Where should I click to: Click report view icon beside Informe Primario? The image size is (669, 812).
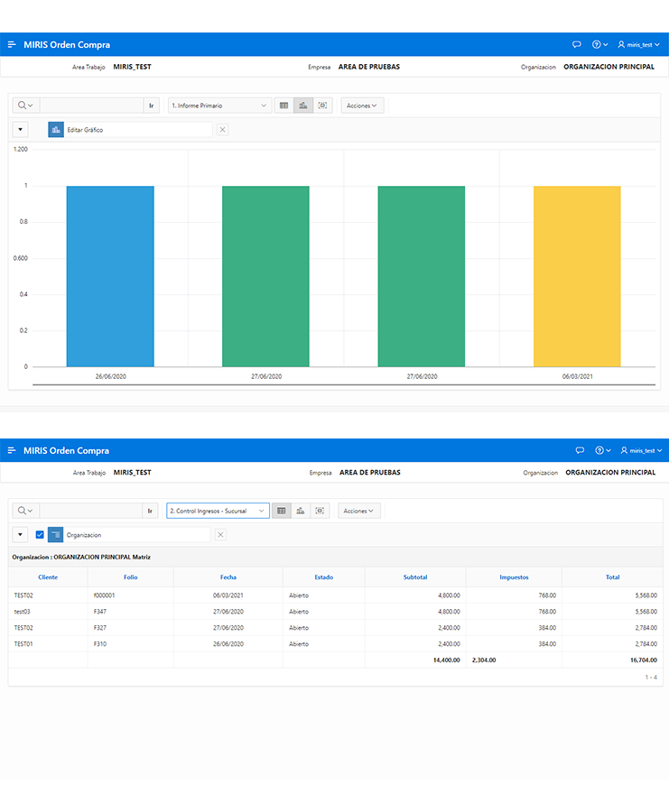283,106
